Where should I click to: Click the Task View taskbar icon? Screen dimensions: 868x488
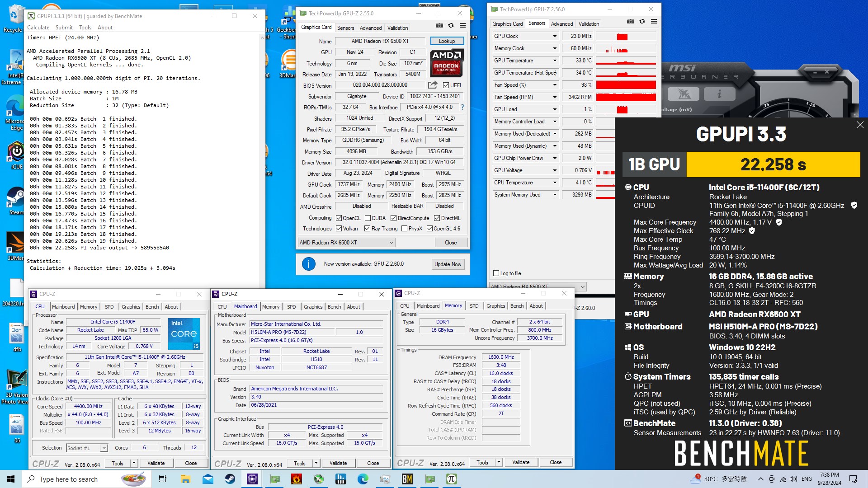[163, 479]
